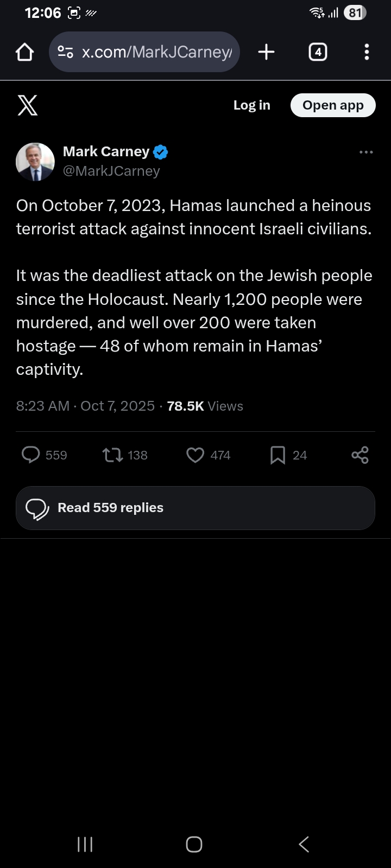This screenshot has height=868, width=391.
Task: Open Mark Carney's profile picture
Action: (x=35, y=162)
